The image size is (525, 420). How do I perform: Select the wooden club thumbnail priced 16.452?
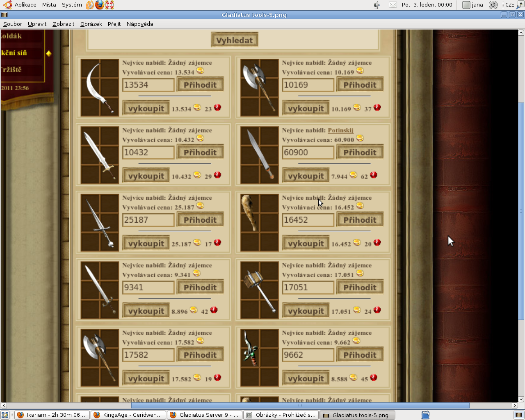point(260,223)
